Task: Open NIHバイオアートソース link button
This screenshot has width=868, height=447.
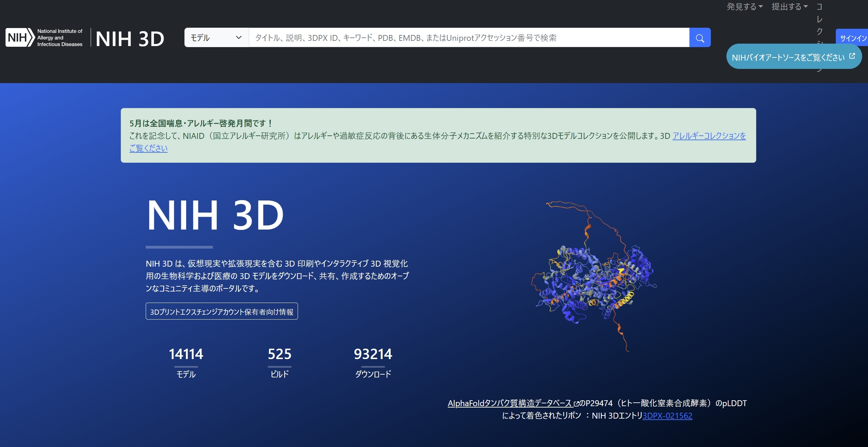Action: [794, 57]
